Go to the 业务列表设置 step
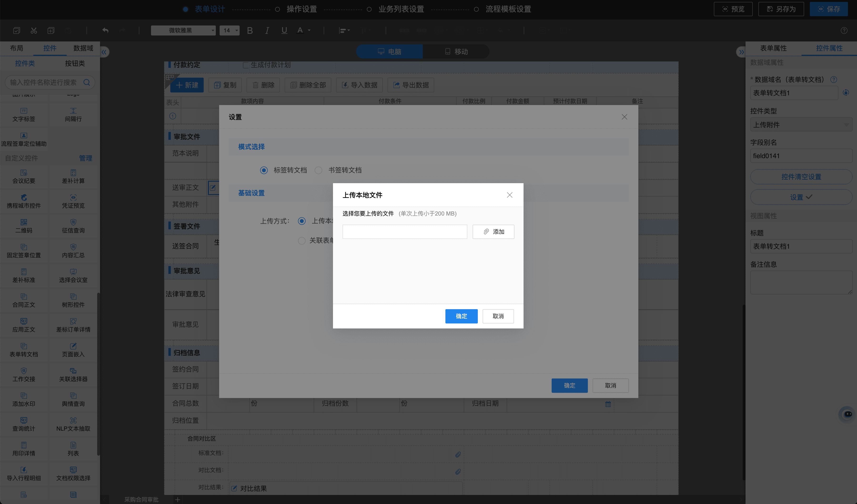 (x=401, y=9)
